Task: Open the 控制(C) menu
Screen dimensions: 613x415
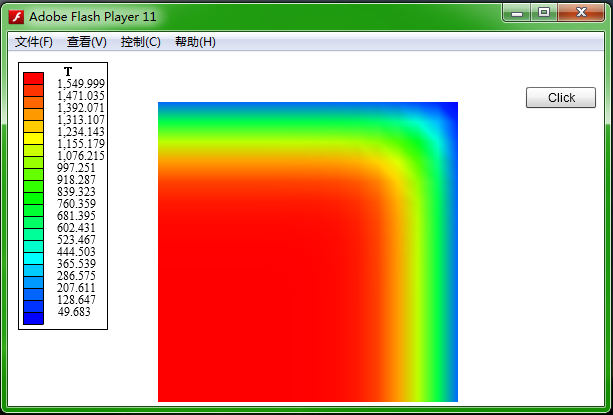Action: (x=141, y=42)
